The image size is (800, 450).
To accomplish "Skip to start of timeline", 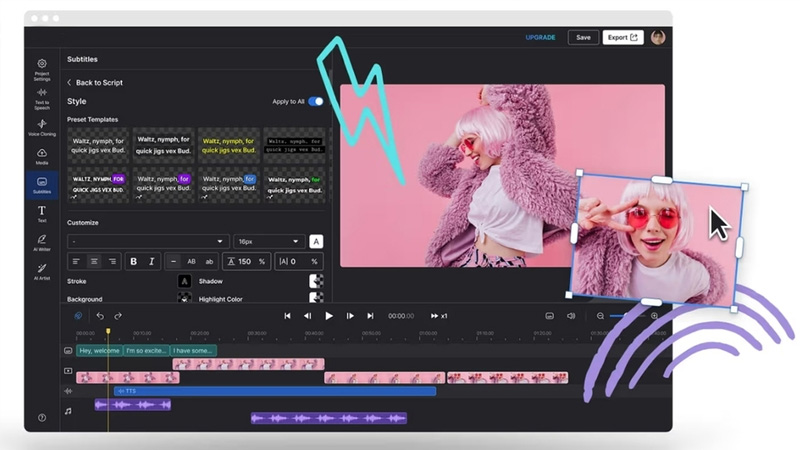I will tap(287, 316).
